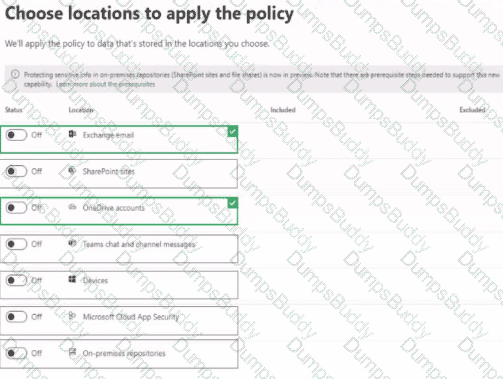Image resolution: width=503 pixels, height=379 pixels.
Task: Select Teams chat and channel messages label
Action: [x=139, y=244]
